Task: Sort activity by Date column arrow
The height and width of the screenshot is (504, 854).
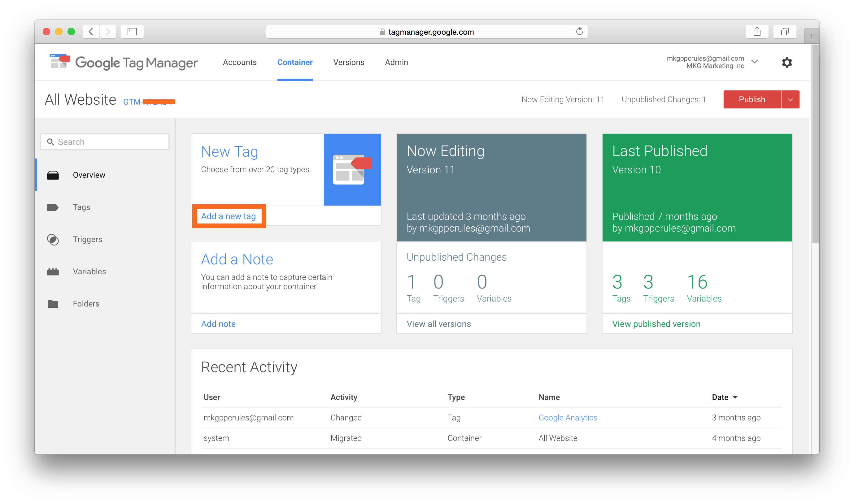Action: click(735, 397)
